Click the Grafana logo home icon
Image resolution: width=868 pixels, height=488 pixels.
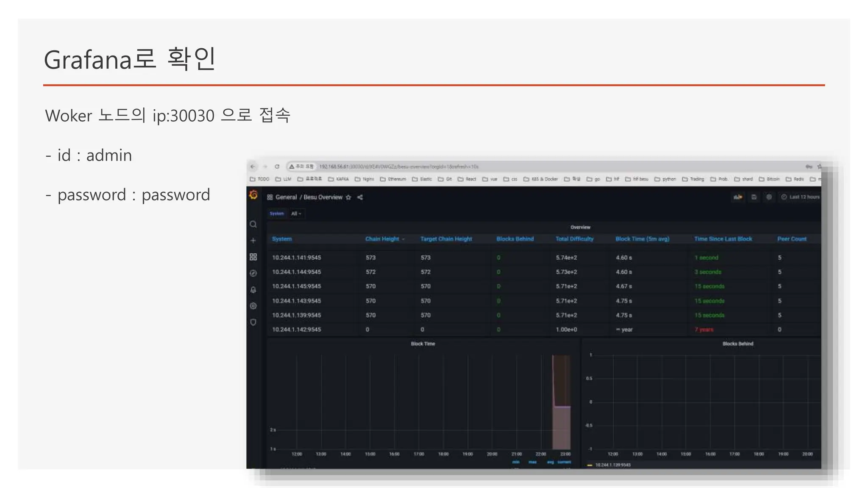tap(253, 195)
